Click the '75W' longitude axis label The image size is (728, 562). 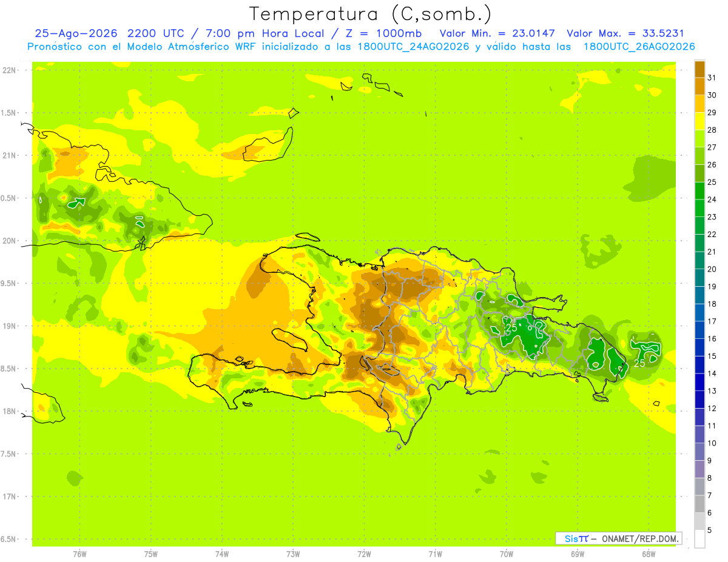(x=151, y=554)
